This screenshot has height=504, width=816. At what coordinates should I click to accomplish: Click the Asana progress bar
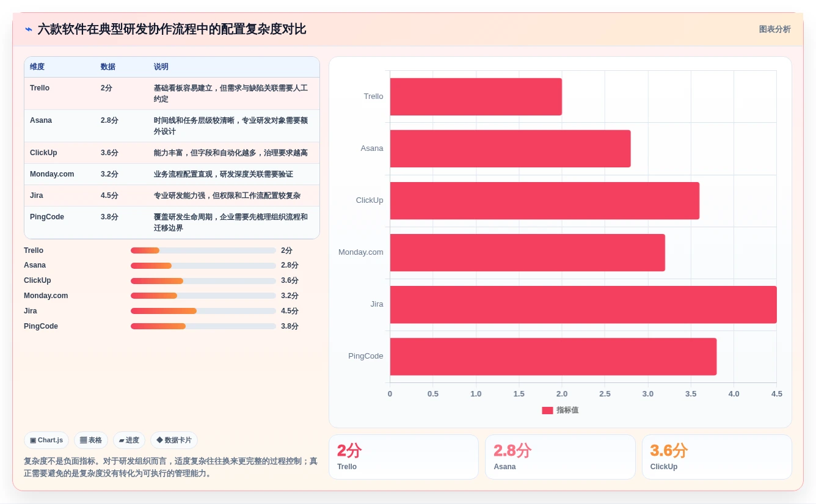coord(203,266)
